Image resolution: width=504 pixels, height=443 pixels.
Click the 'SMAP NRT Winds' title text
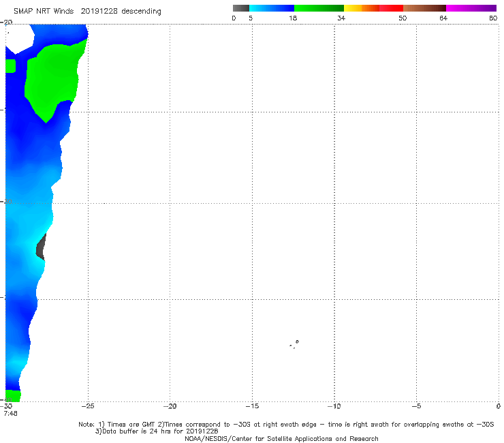pos(44,12)
